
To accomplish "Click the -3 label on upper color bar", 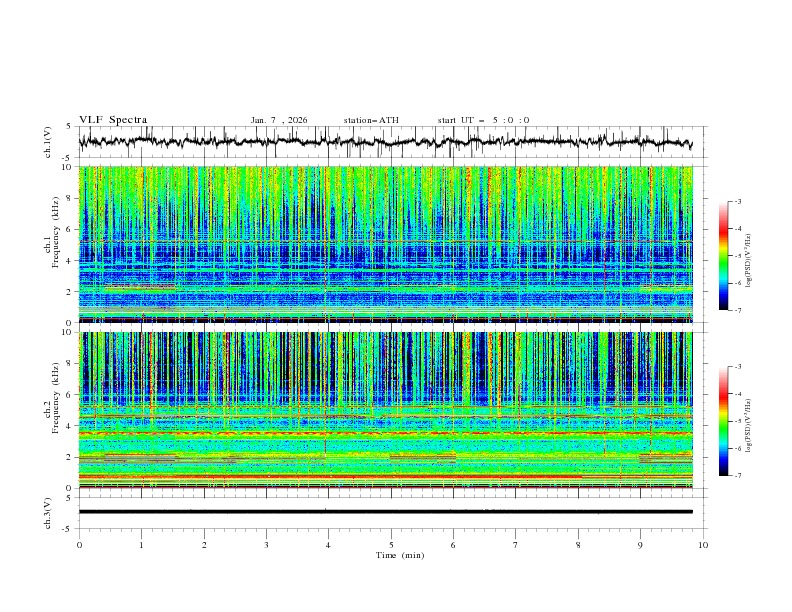I will (x=738, y=202).
